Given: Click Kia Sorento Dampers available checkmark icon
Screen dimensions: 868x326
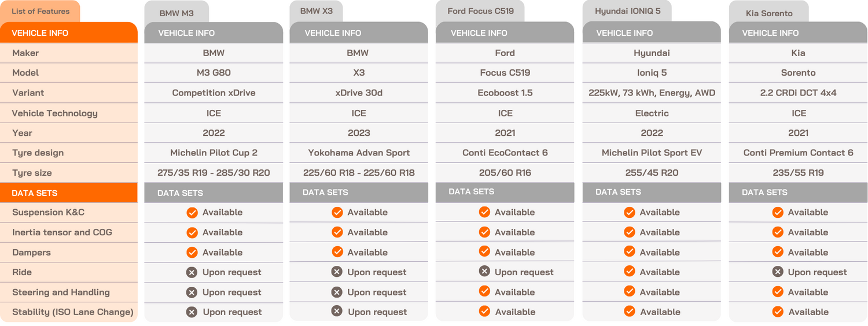Looking at the screenshot, I should pos(778,252).
